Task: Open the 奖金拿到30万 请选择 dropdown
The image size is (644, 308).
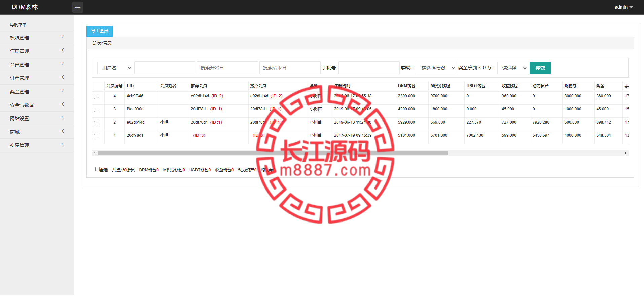Action: coord(513,68)
